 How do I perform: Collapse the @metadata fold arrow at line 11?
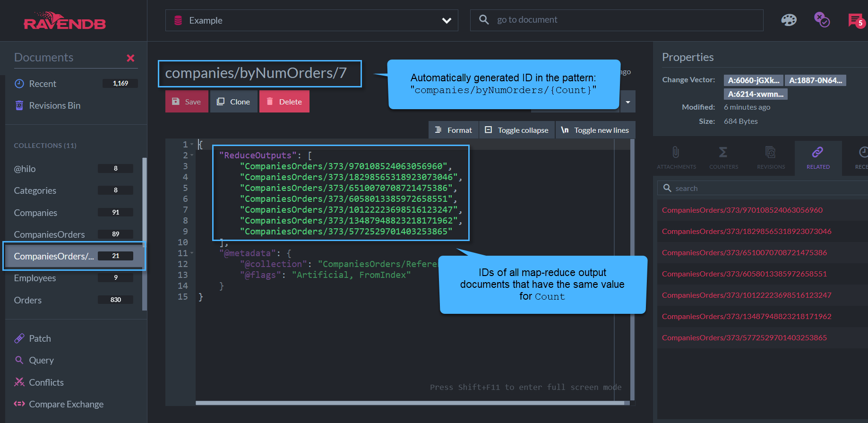[192, 253]
